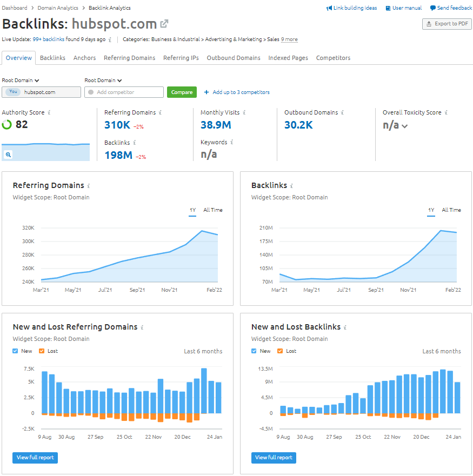Click the megaphone icon for Link building ideas

tap(329, 8)
